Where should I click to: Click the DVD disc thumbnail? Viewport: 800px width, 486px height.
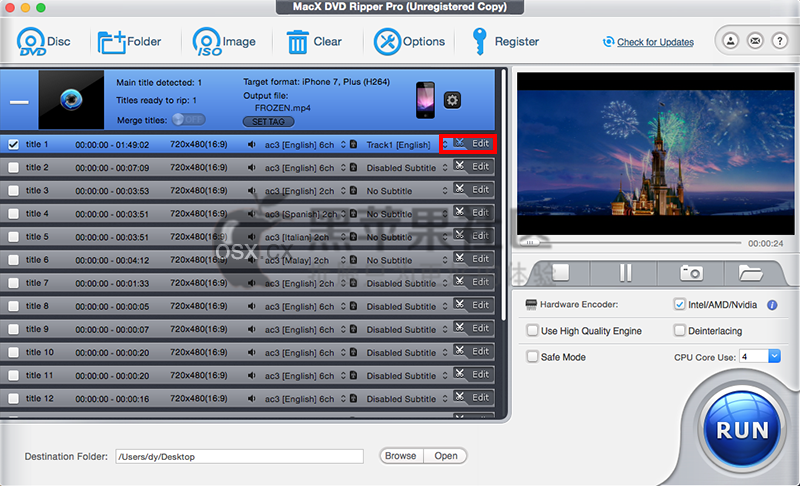71,100
